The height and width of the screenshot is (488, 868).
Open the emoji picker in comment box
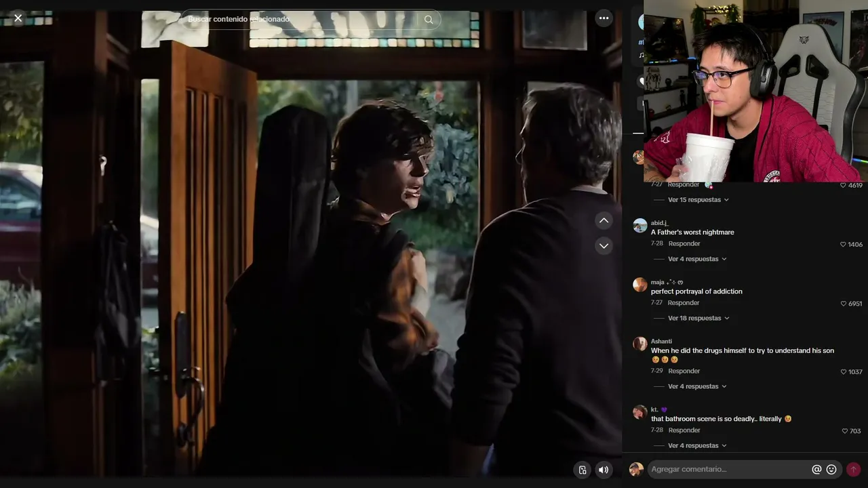831,469
